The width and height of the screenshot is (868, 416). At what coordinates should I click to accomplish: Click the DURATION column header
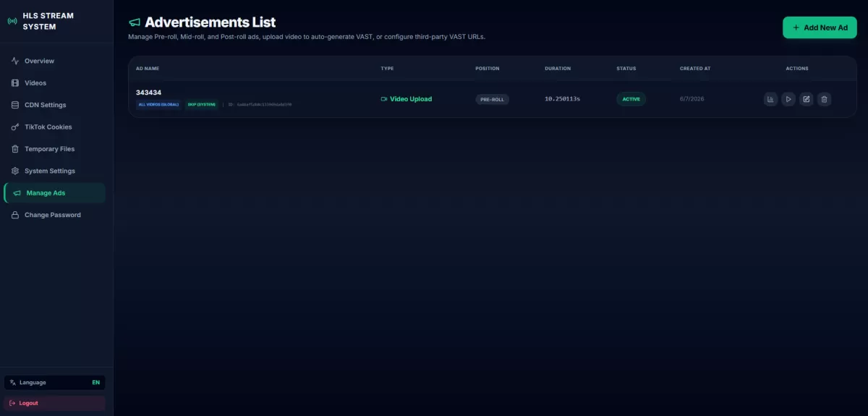[558, 69]
